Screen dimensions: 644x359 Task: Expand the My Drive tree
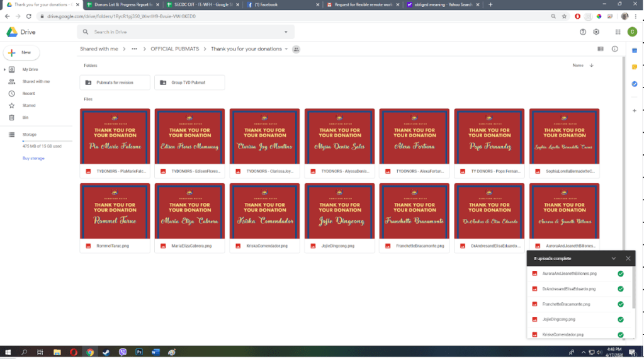click(x=5, y=69)
